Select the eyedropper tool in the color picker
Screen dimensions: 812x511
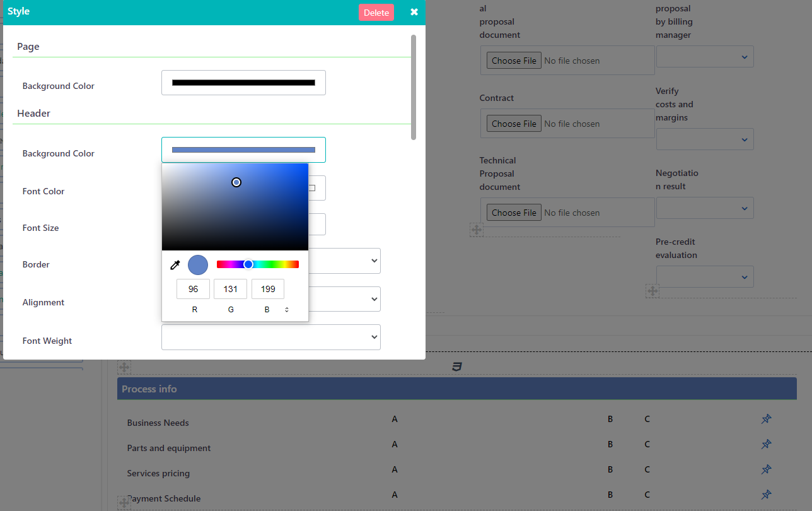coord(175,265)
